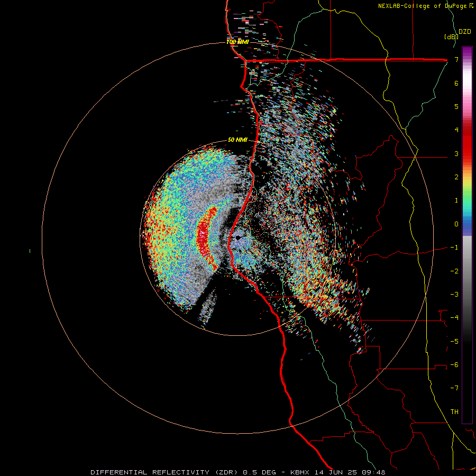This screenshot has height=476, width=476.
Task: Click the scale tick label 0
Action: tap(456, 224)
